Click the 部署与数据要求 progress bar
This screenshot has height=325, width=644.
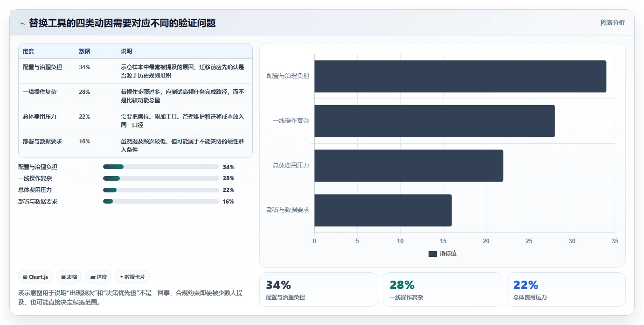[161, 201]
